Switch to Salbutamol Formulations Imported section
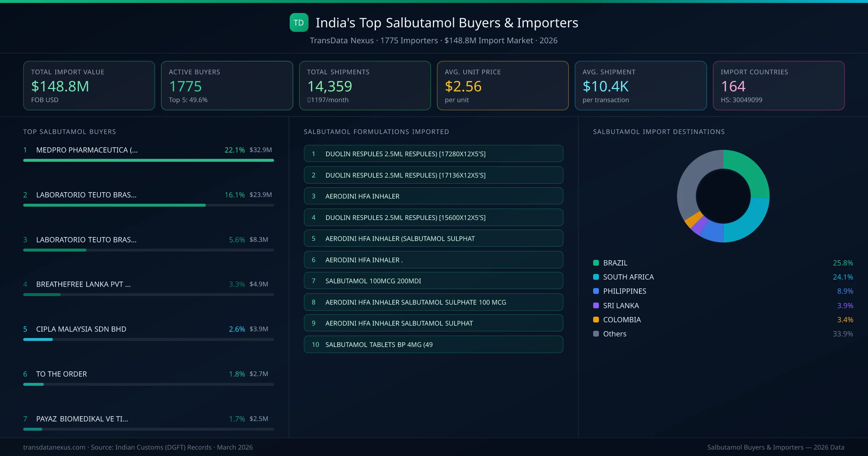 [376, 132]
